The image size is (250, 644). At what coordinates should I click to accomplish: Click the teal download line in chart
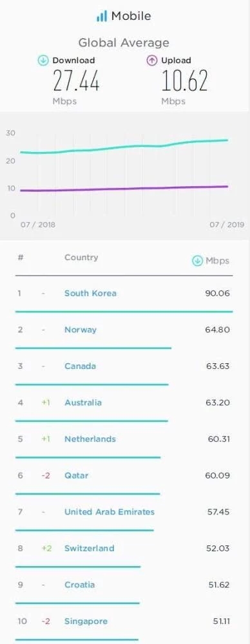124,147
